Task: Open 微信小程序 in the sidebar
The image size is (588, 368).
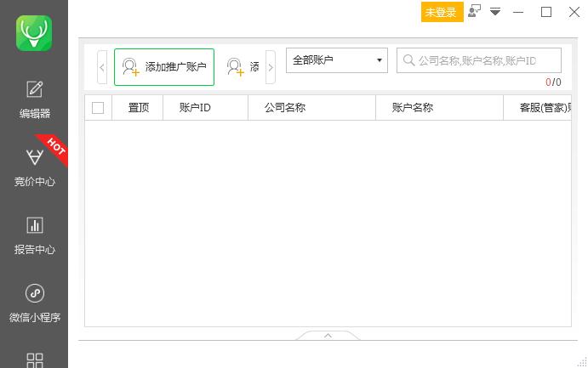Action: pyautogui.click(x=35, y=303)
